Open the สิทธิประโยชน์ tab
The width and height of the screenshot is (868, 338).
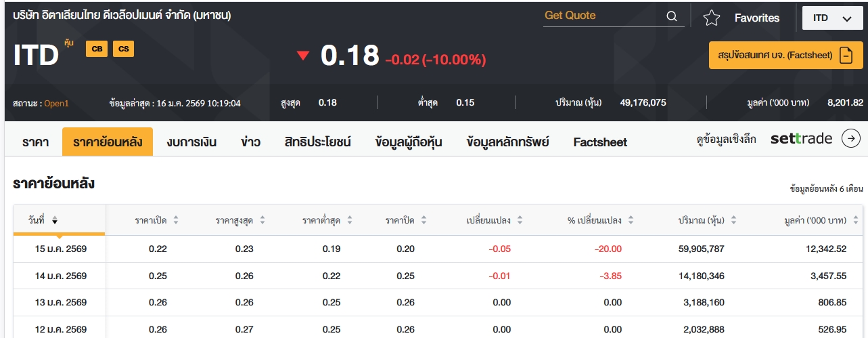318,142
